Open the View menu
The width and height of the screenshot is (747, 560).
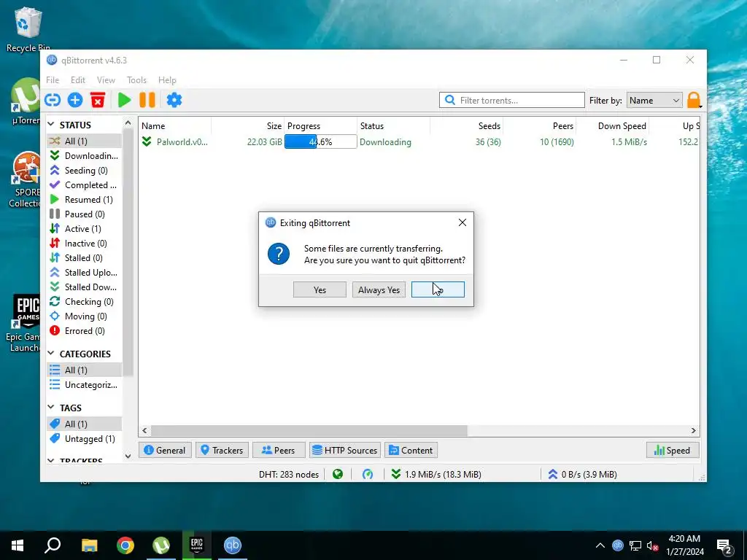pos(106,80)
